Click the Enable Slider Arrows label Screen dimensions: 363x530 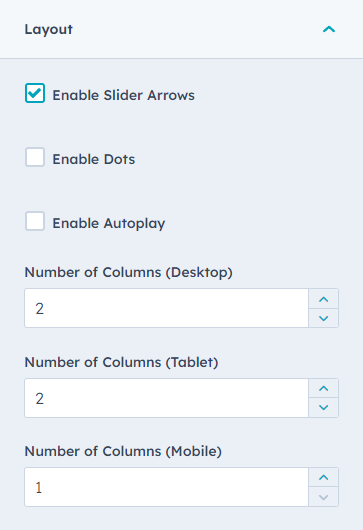coord(123,95)
